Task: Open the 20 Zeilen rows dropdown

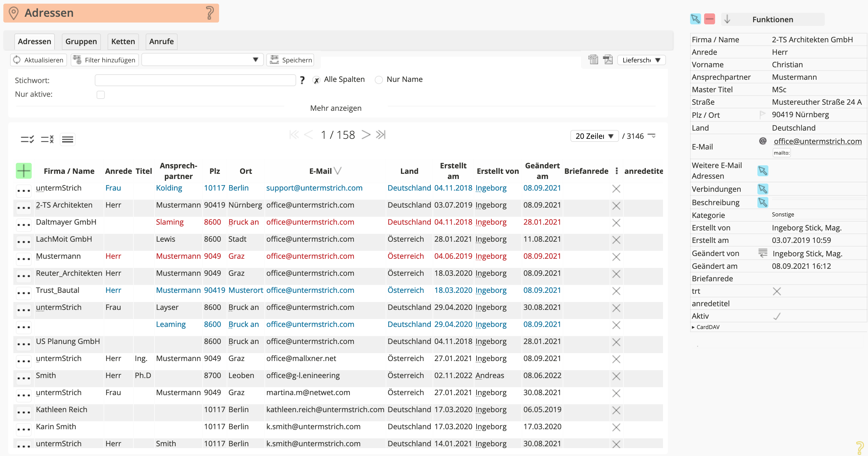Action: [x=594, y=136]
